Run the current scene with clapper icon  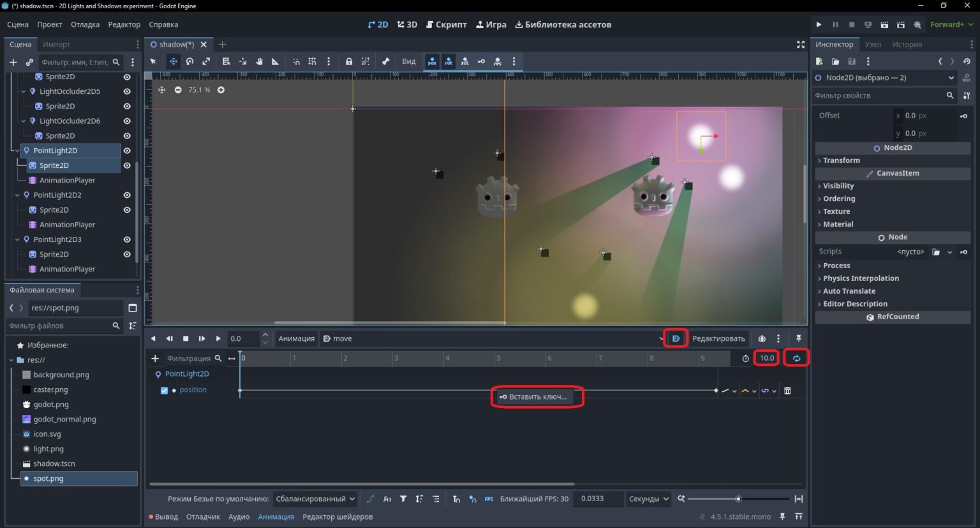(x=884, y=24)
